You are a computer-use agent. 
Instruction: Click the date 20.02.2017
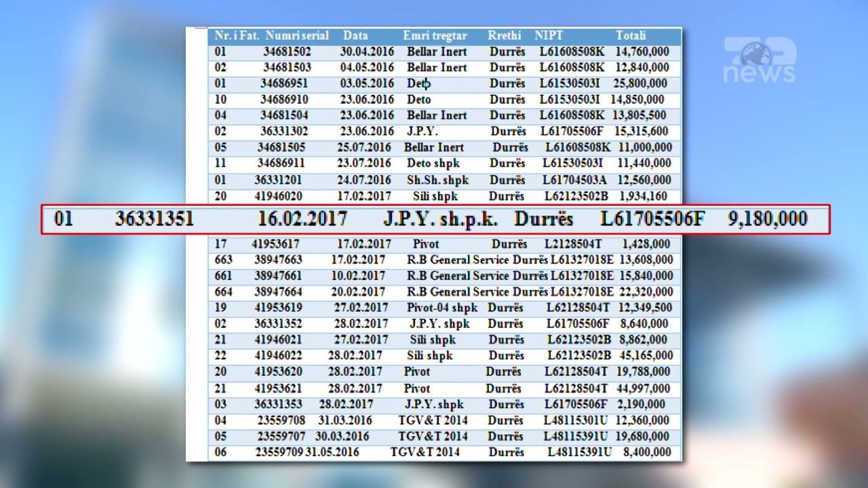359,292
